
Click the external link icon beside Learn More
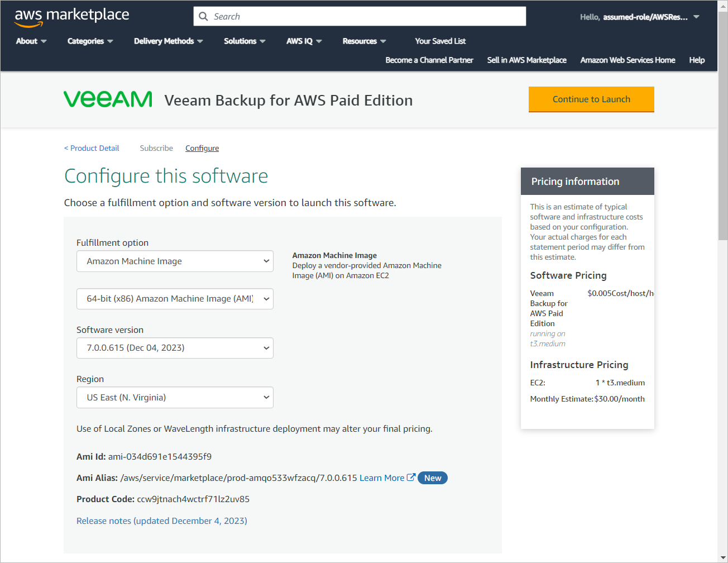pos(411,478)
